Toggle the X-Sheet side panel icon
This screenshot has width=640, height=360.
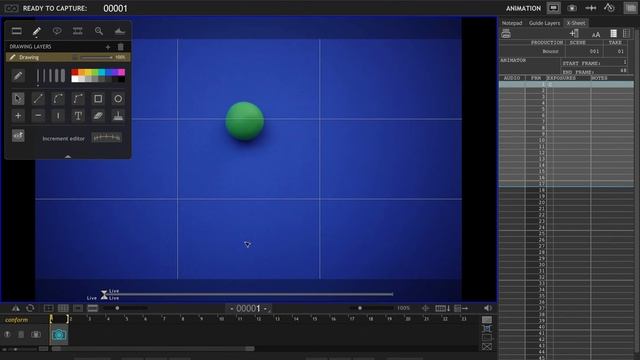pos(631,8)
